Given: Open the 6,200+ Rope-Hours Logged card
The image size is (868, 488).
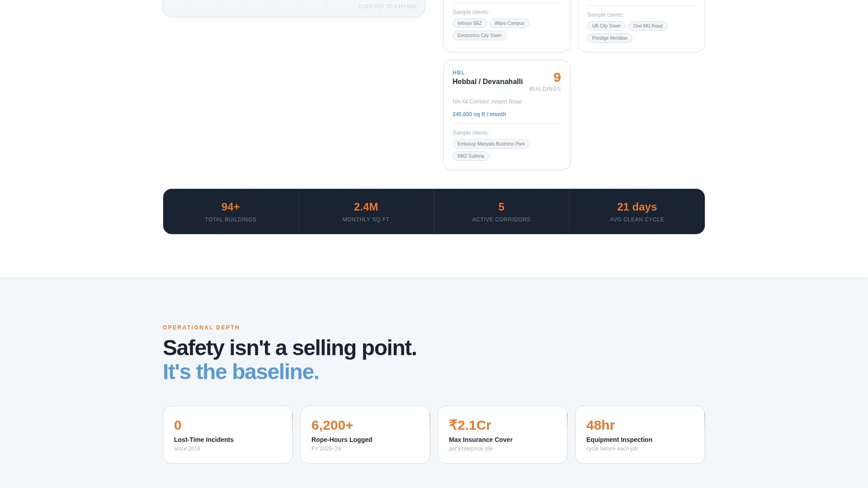Looking at the screenshot, I should tap(365, 435).
